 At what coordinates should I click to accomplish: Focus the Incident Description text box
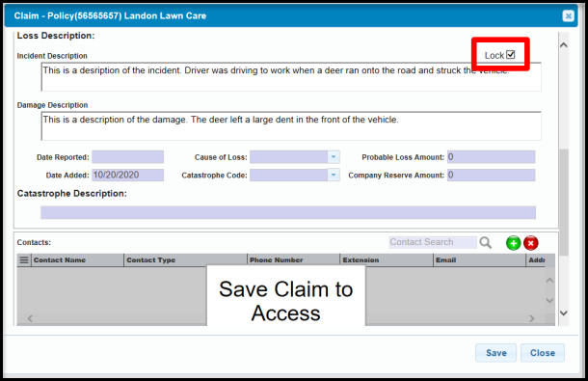click(291, 77)
